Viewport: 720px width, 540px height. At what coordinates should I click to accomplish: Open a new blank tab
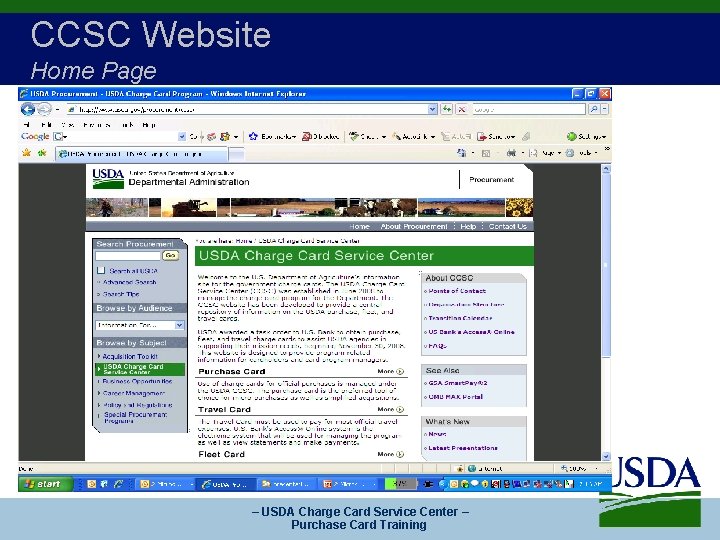click(x=236, y=154)
